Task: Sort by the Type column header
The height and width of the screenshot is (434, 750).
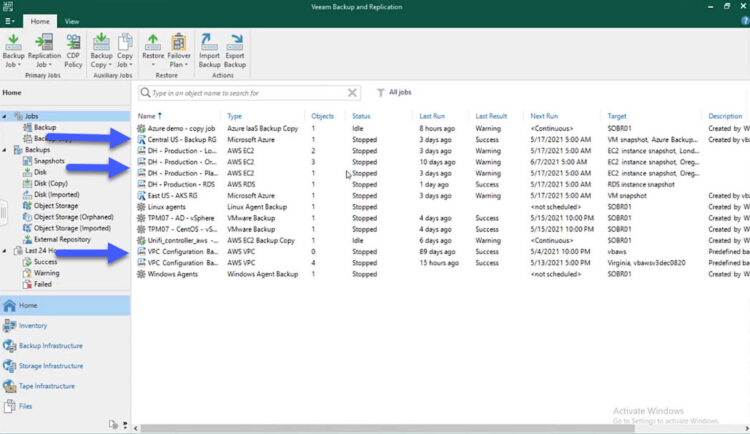Action: [234, 116]
